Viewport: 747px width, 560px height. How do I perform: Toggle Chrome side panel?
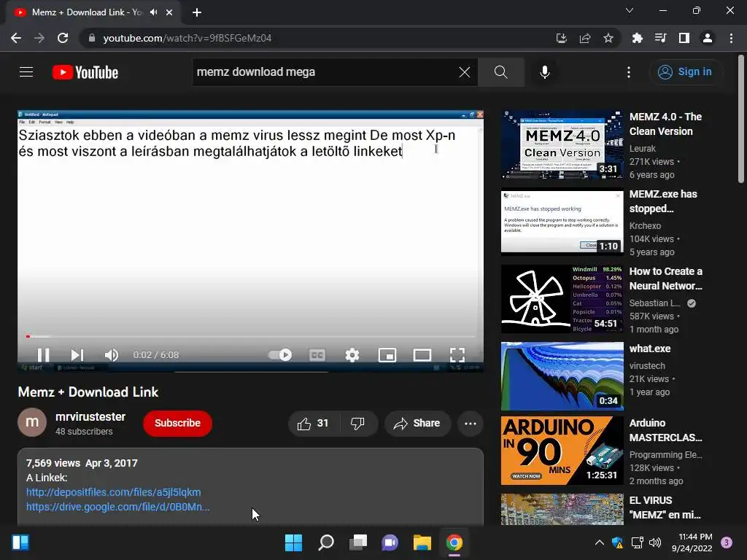684,38
